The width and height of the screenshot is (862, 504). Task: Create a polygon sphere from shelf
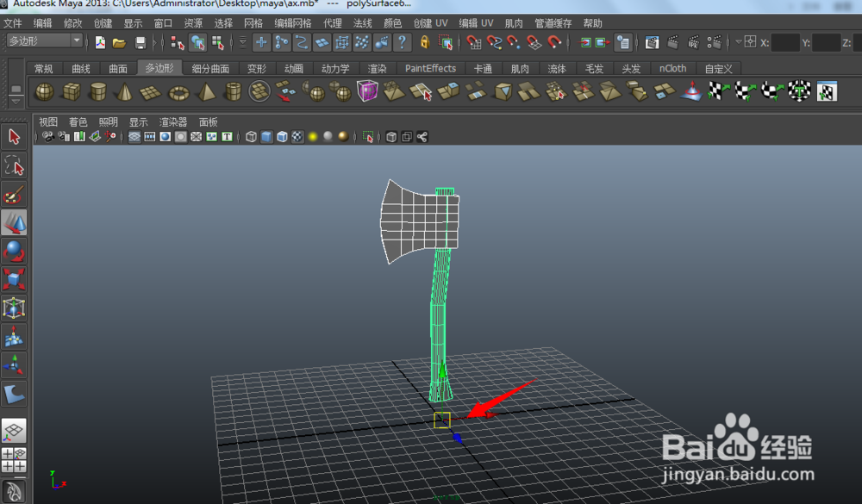(44, 91)
